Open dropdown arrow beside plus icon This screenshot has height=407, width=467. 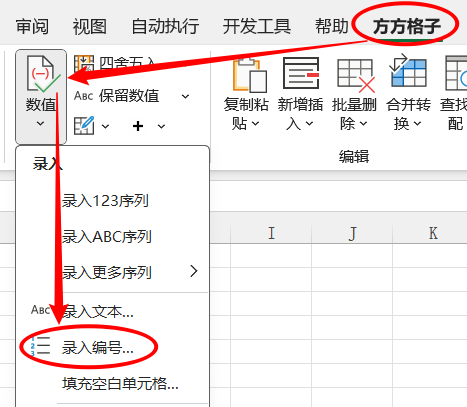pyautogui.click(x=161, y=127)
